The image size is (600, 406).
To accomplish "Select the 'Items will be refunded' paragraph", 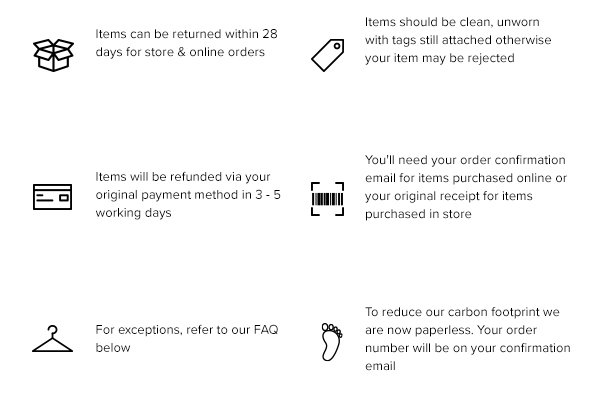I will pyautogui.click(x=188, y=194).
